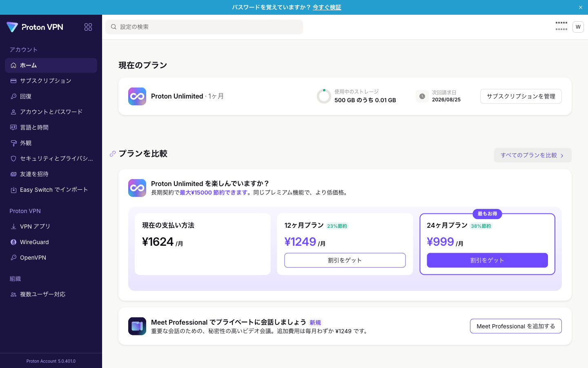Click the next billing date clock icon
This screenshot has width=588, height=368.
point(422,96)
